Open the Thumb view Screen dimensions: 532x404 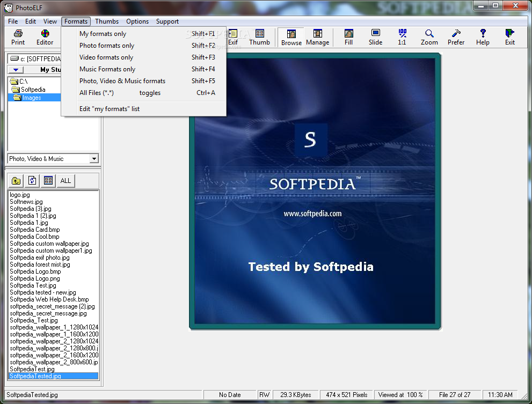tap(259, 37)
